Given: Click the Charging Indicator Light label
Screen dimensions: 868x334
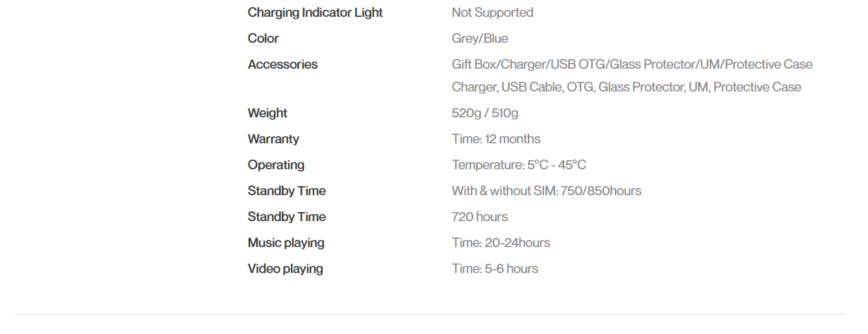Looking at the screenshot, I should 315,12.
